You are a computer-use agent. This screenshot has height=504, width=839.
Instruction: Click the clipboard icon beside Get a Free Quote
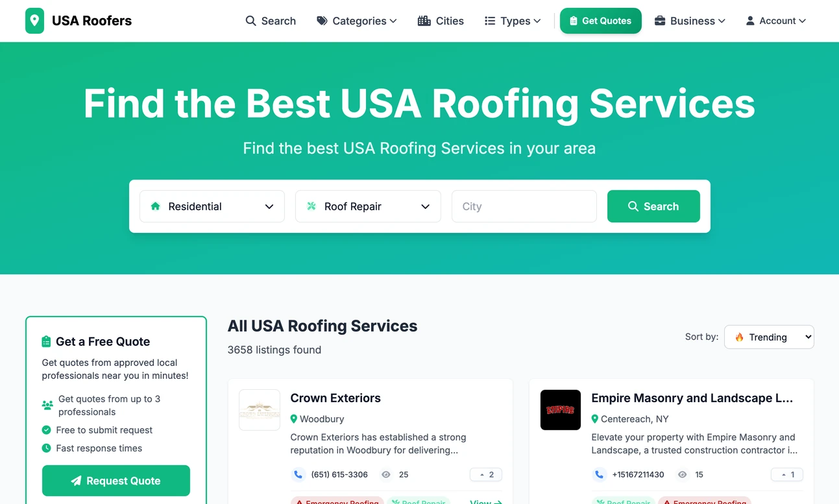(x=46, y=341)
